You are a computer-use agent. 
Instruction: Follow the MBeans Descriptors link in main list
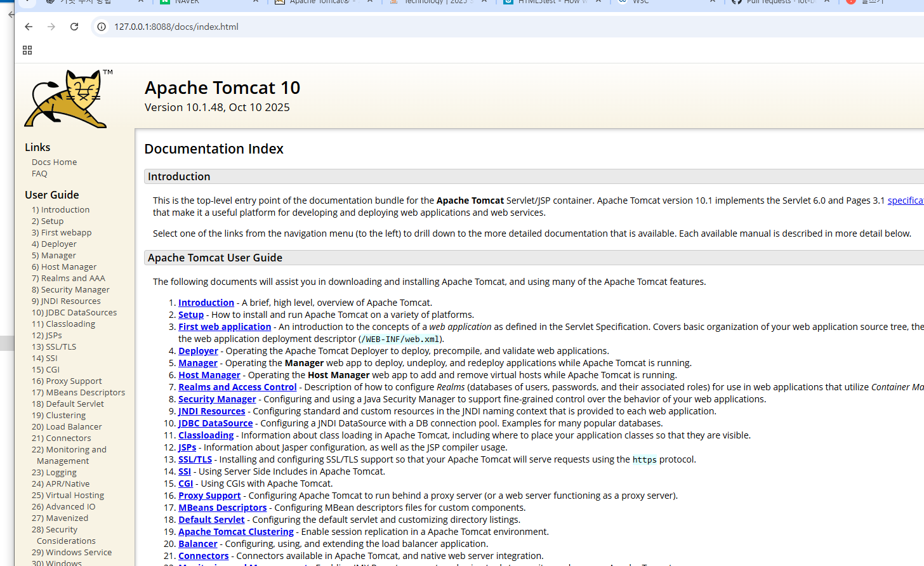pyautogui.click(x=223, y=508)
